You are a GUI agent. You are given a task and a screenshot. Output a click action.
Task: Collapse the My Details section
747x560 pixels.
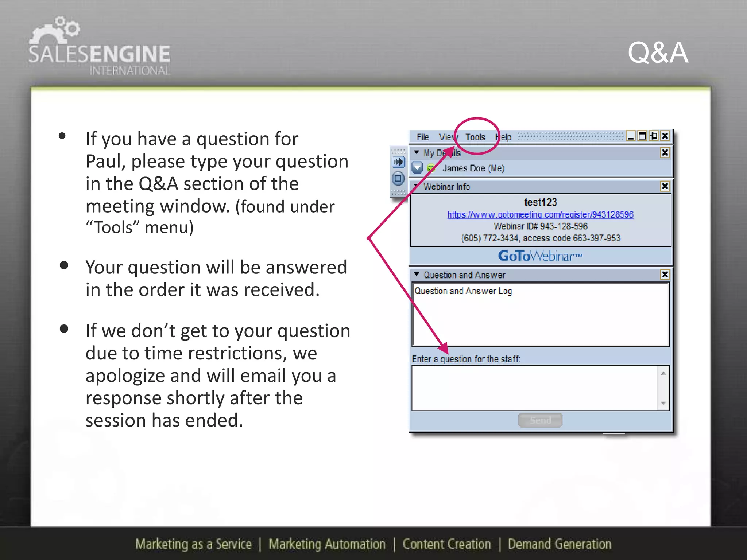click(417, 152)
